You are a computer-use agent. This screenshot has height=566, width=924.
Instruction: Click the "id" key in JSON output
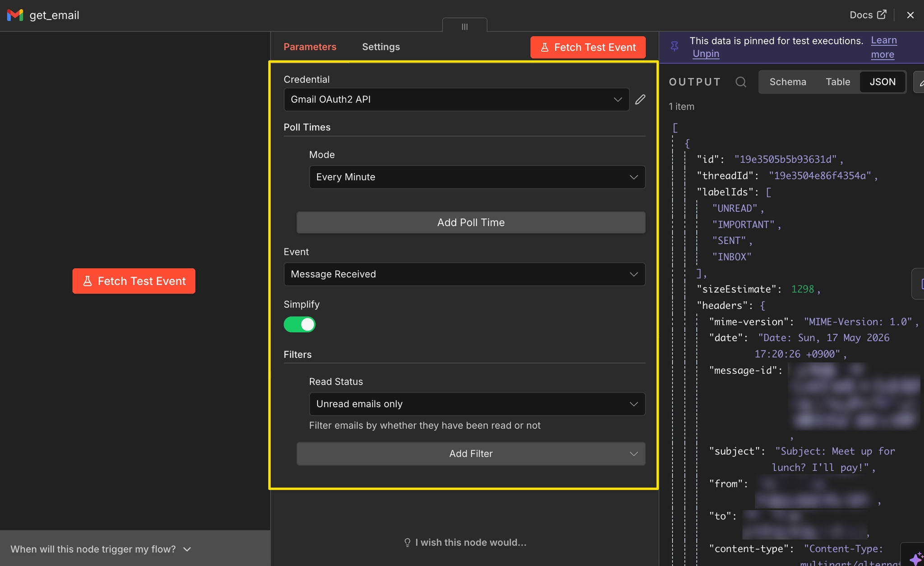pyautogui.click(x=707, y=159)
